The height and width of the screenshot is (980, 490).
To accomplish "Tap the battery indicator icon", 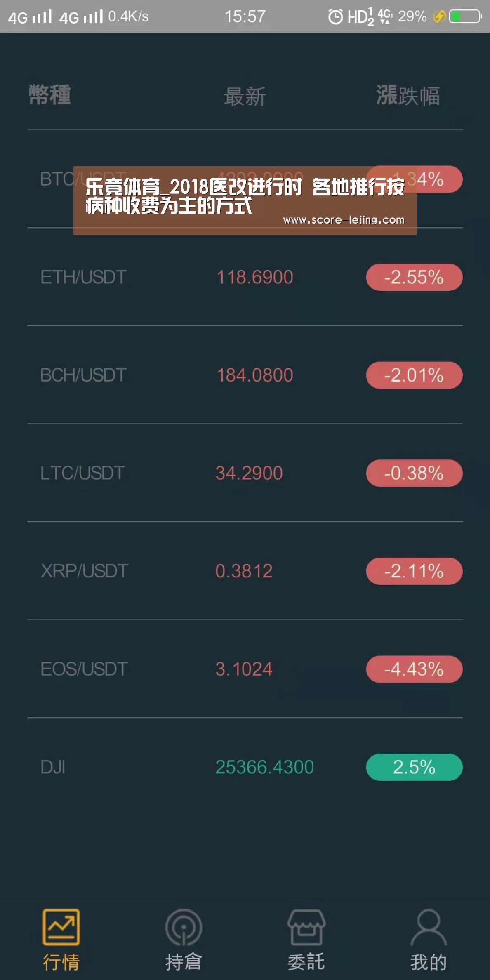I will 465,16.
